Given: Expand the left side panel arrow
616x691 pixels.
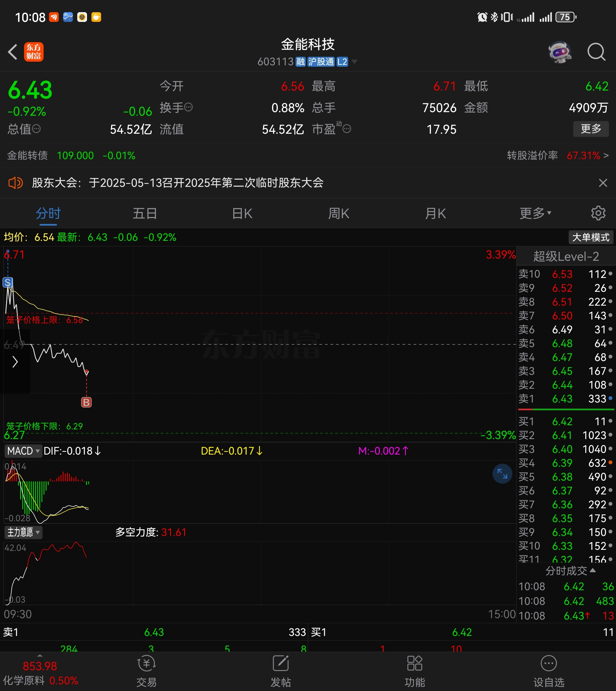Looking at the screenshot, I should point(15,362).
